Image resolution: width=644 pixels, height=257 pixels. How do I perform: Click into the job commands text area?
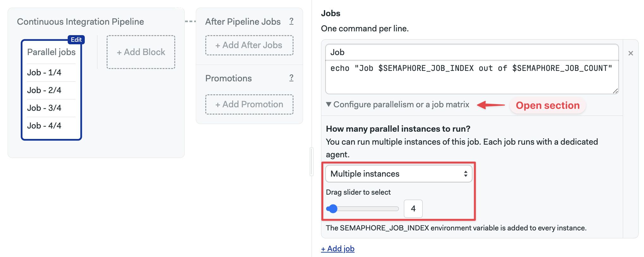(472, 77)
